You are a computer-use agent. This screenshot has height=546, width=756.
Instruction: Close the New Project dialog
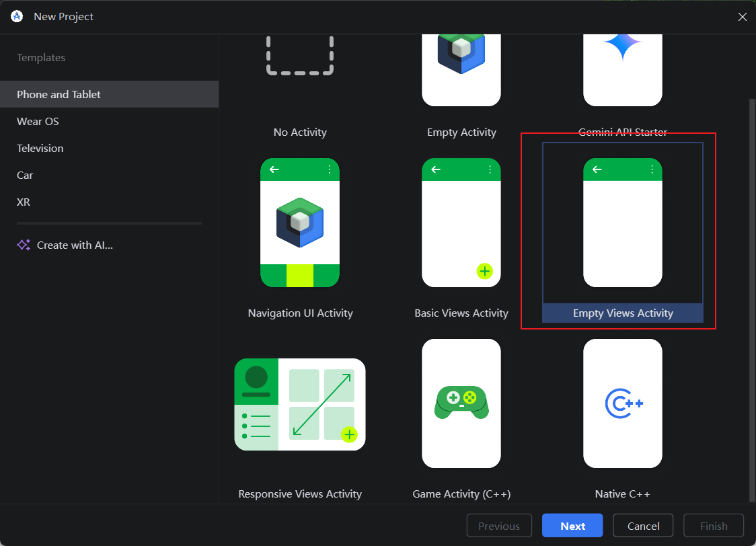coord(742,17)
